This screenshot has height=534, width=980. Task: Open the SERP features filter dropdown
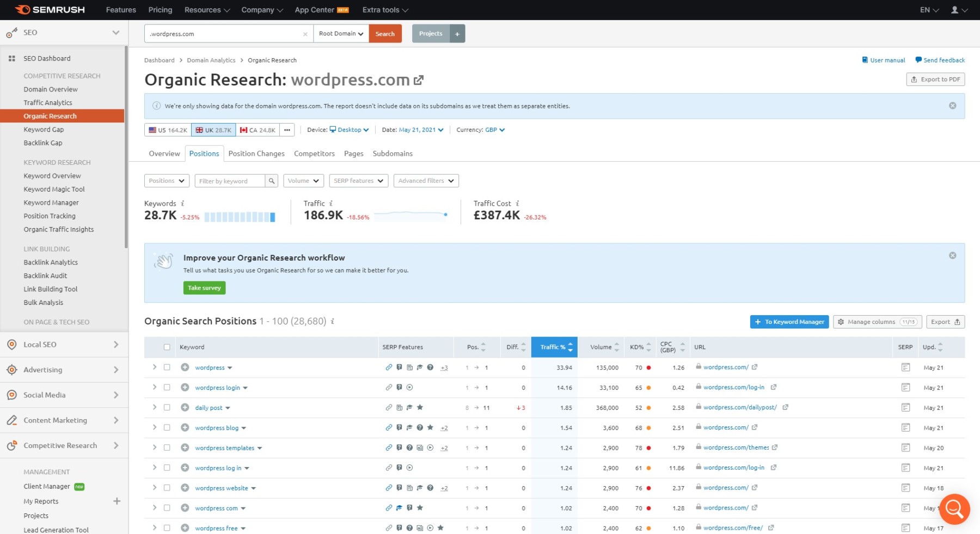[x=358, y=181]
